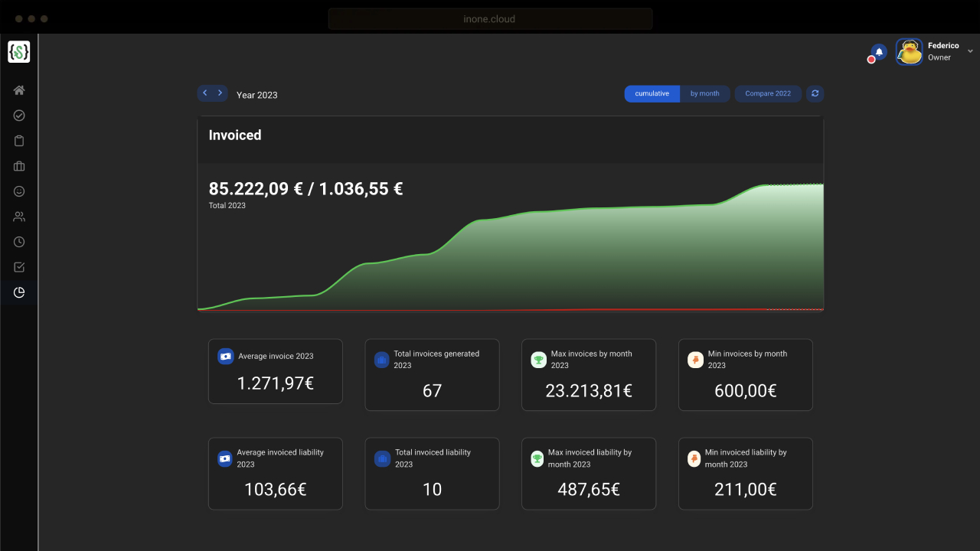Open the clipboard icon in sidebar
The height and width of the screenshot is (551, 980).
[x=19, y=141]
